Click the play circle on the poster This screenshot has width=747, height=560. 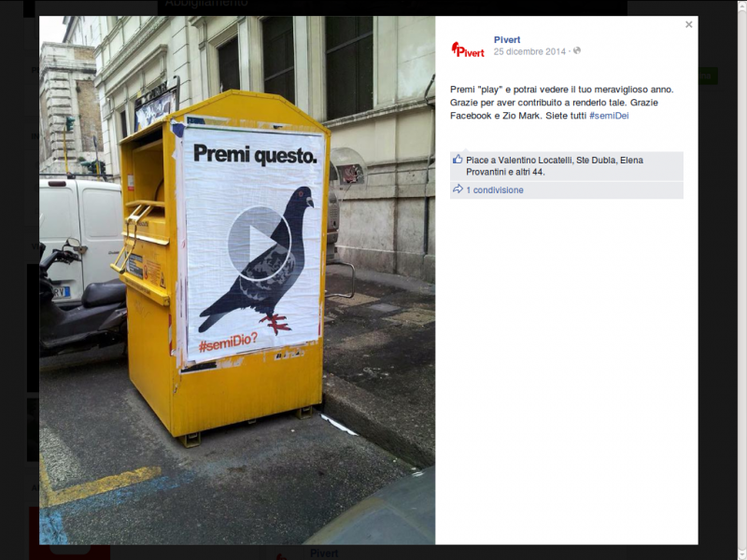click(x=260, y=243)
